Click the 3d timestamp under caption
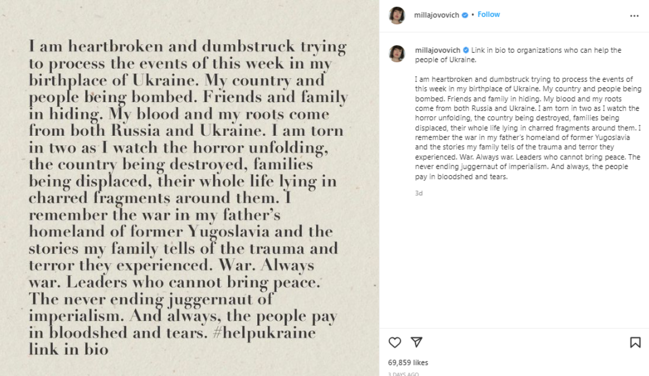The height and width of the screenshot is (376, 649). [419, 193]
